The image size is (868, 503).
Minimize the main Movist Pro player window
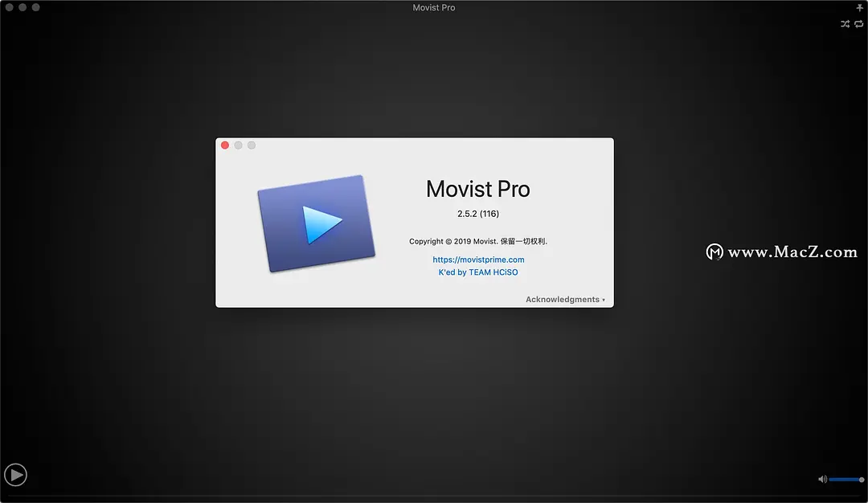tap(23, 7)
